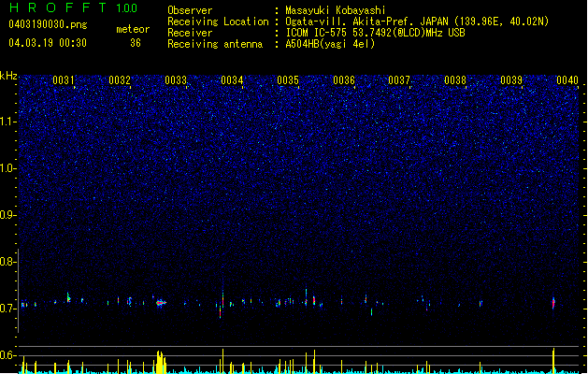
Task: Click the Observer field label
Action: tap(190, 10)
